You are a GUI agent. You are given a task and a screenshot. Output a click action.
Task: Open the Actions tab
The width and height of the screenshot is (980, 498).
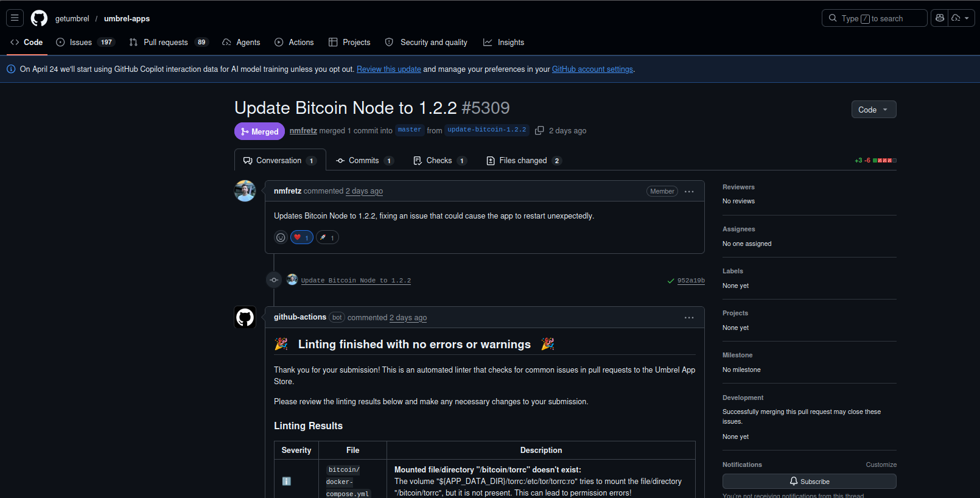coord(294,42)
